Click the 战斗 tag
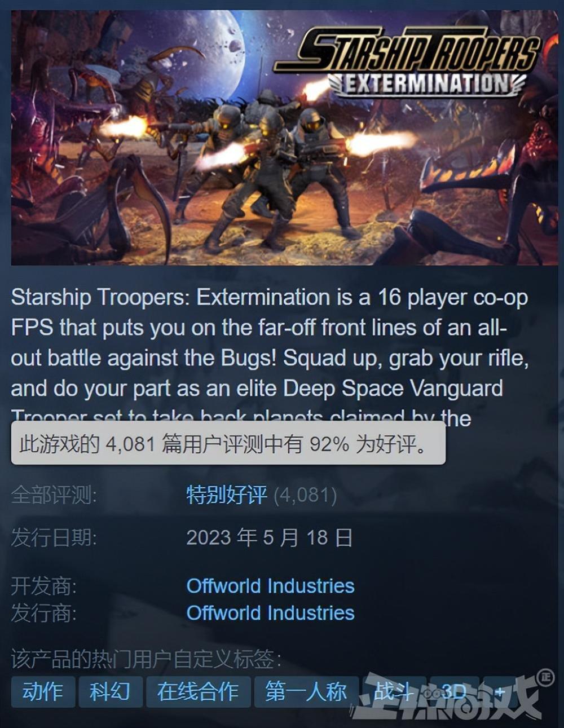Viewport: 564px width, 728px height. pyautogui.click(x=394, y=691)
